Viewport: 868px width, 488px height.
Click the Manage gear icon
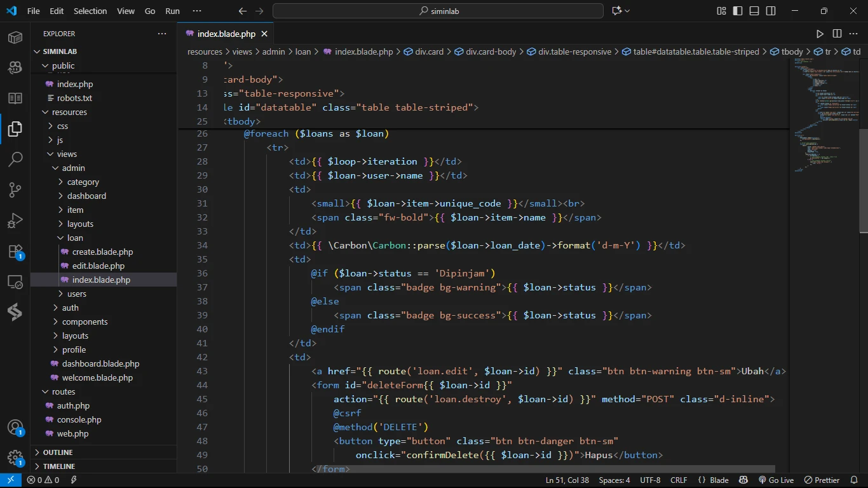click(x=15, y=457)
